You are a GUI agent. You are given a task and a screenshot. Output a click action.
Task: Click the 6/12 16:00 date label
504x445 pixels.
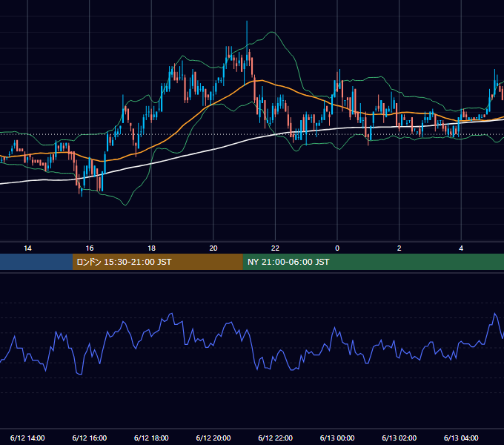point(90,438)
